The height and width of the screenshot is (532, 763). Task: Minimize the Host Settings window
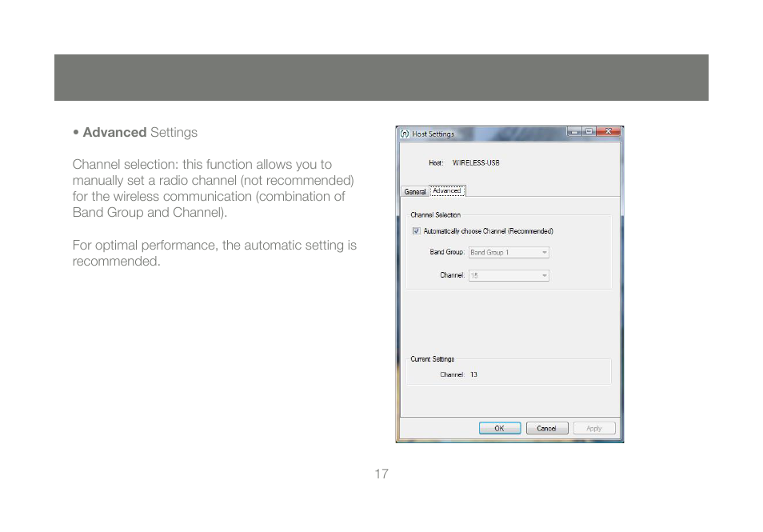[x=575, y=131]
